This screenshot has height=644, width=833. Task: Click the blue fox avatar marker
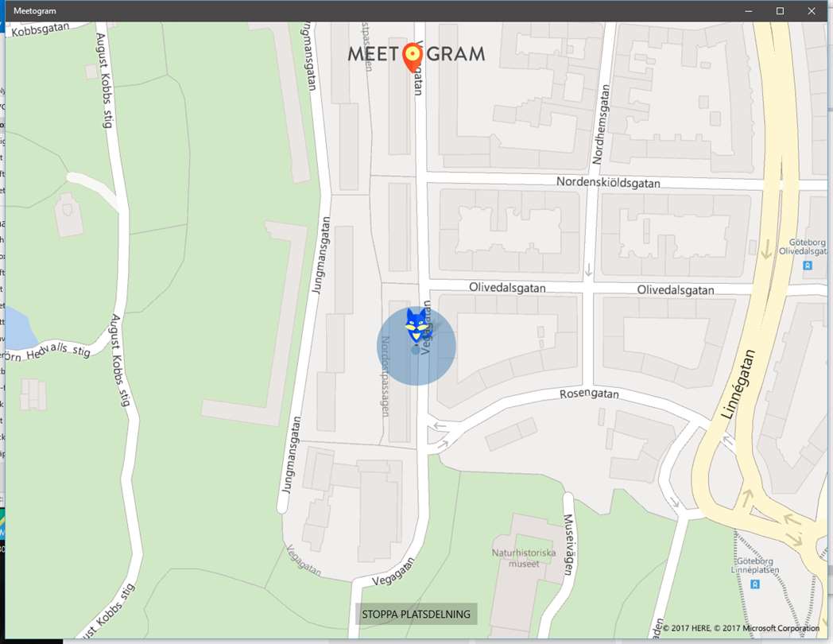point(416,325)
